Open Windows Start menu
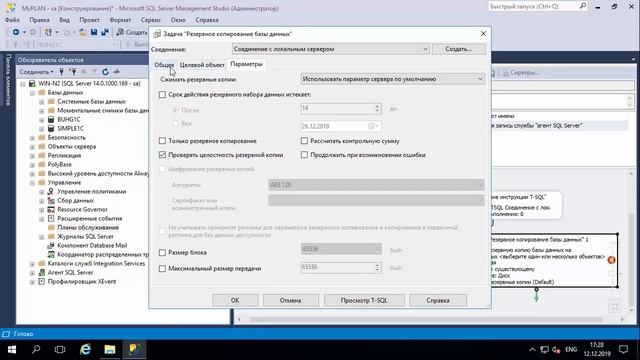Viewport: 640px width, 360px height. pyautogui.click(x=12, y=349)
